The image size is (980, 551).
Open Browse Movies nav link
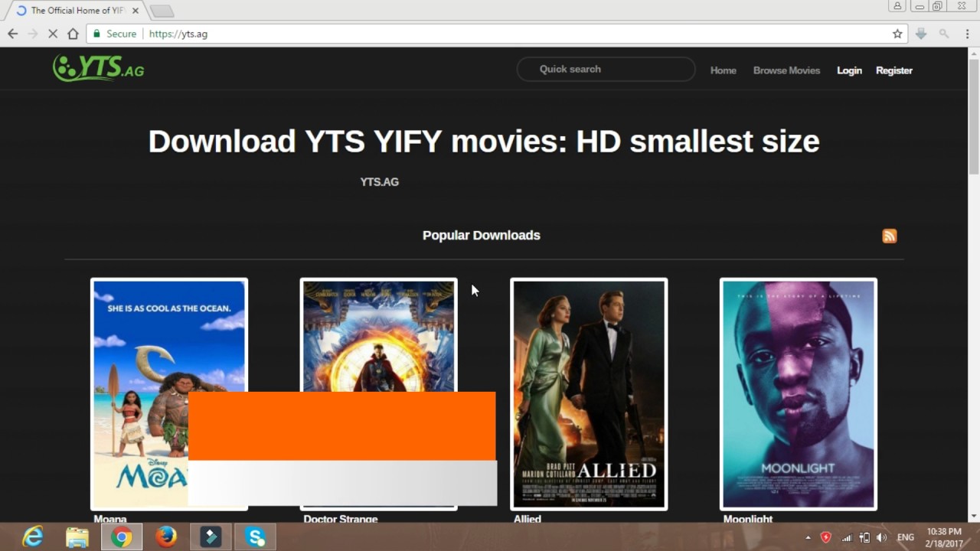point(786,70)
